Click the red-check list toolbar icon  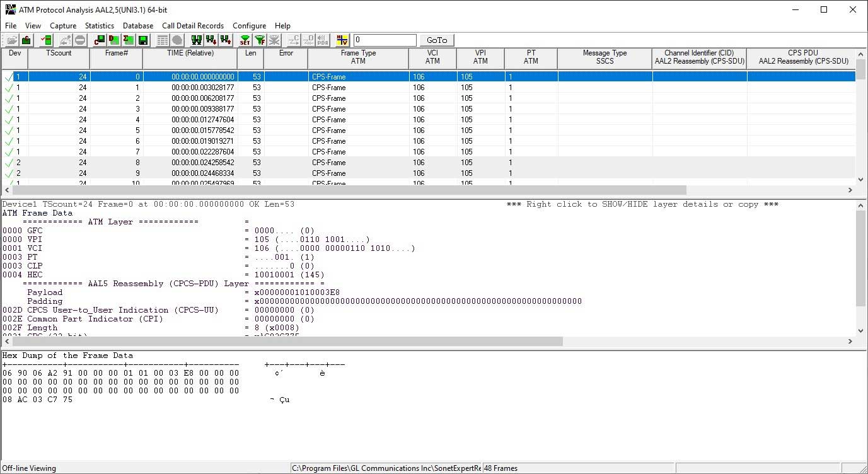point(46,40)
